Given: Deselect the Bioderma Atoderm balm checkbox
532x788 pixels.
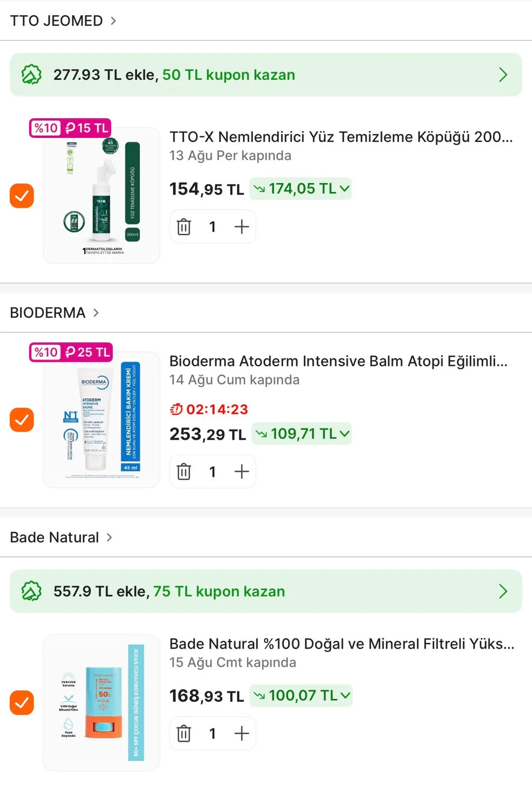Looking at the screenshot, I should click(x=22, y=420).
